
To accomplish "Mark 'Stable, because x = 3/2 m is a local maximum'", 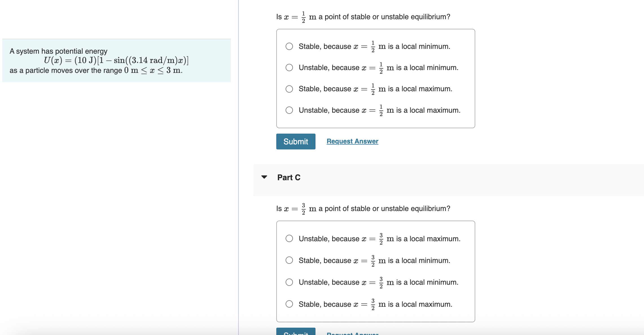I will tap(289, 304).
